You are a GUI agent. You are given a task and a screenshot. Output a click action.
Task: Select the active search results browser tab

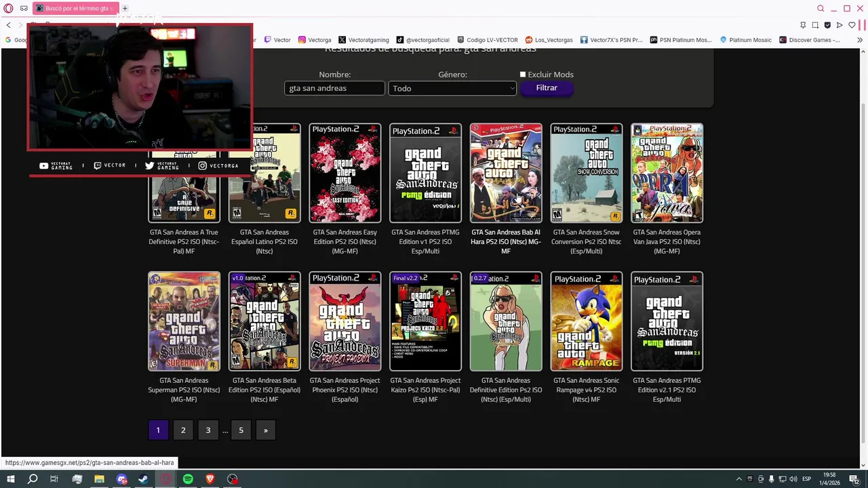pyautogui.click(x=75, y=8)
